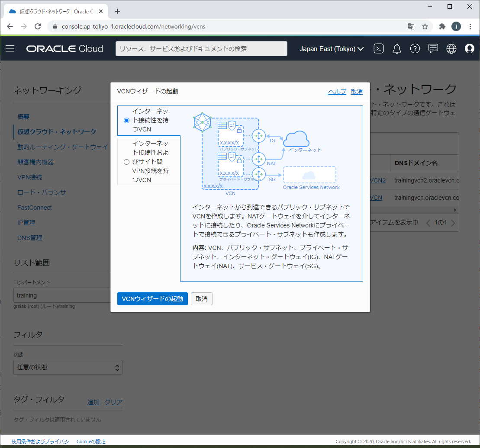Image resolution: width=480 pixels, height=448 pixels.
Task: Click the 取消 button at dialog bottom
Action: pyautogui.click(x=201, y=299)
